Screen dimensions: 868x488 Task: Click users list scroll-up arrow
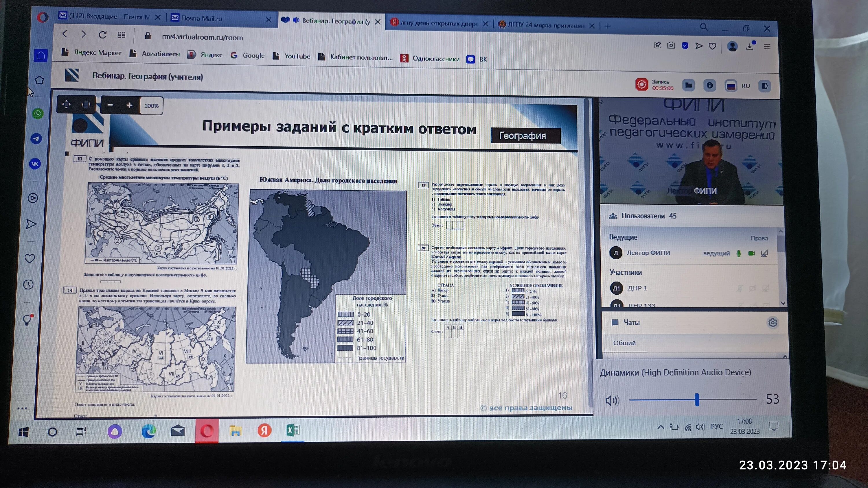pyautogui.click(x=780, y=232)
